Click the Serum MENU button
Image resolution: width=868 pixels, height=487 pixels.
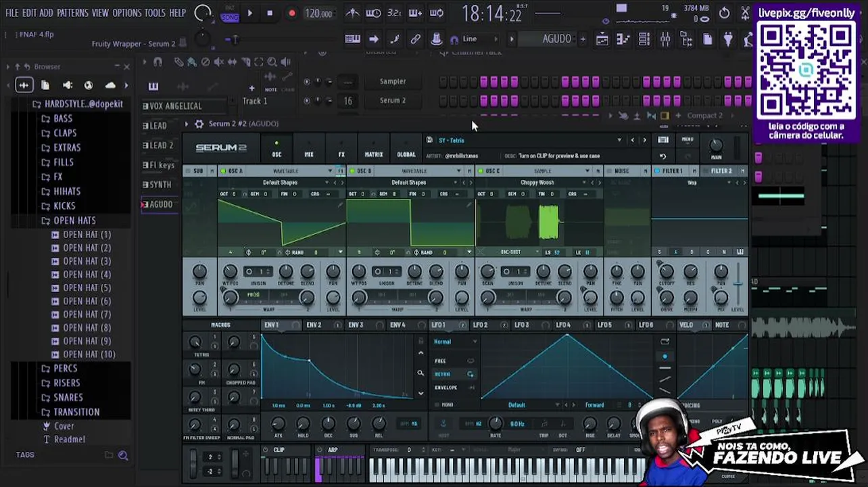(x=688, y=140)
